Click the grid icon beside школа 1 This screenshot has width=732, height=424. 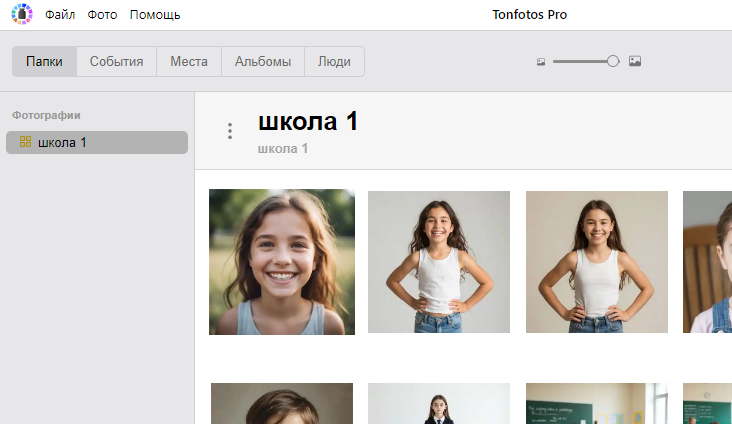(26, 143)
